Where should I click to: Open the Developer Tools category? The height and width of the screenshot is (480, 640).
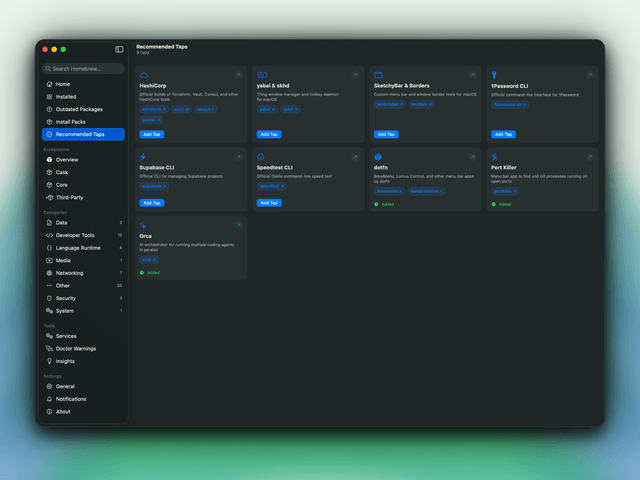click(83, 235)
